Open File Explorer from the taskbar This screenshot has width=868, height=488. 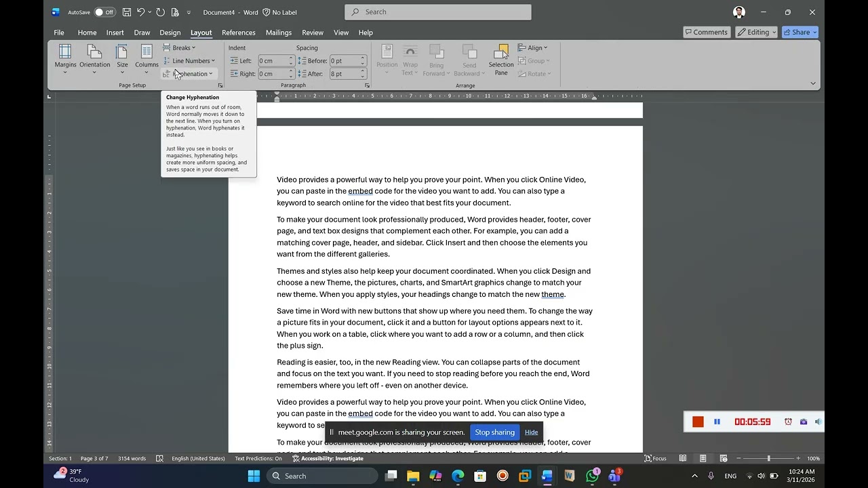(x=413, y=476)
